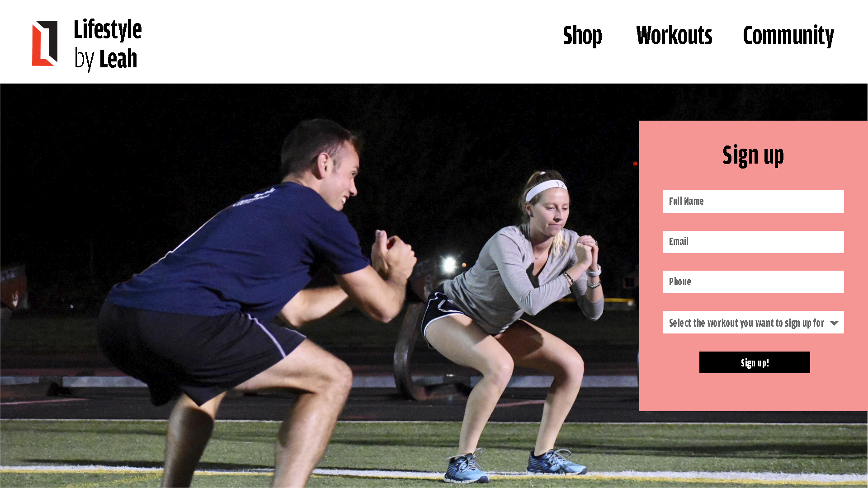Image resolution: width=868 pixels, height=488 pixels.
Task: Focus the Email input field
Action: [753, 242]
